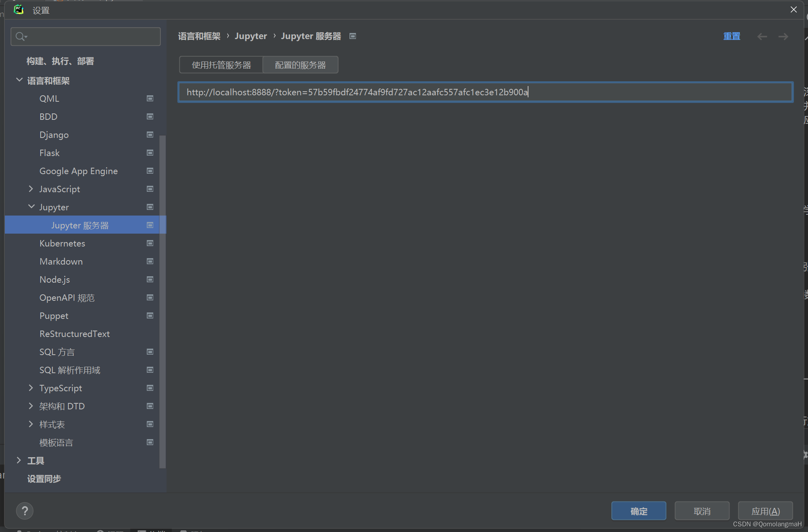Navigate forward with the right arrow icon

pos(783,37)
